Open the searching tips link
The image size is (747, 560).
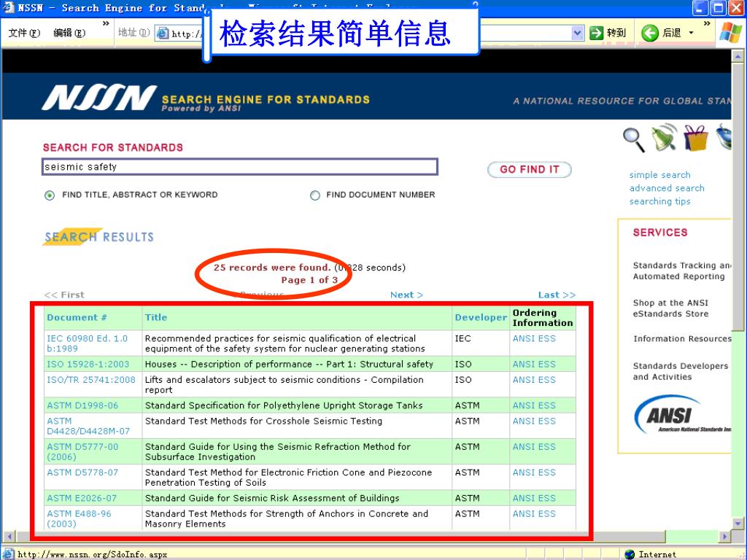pyautogui.click(x=659, y=201)
